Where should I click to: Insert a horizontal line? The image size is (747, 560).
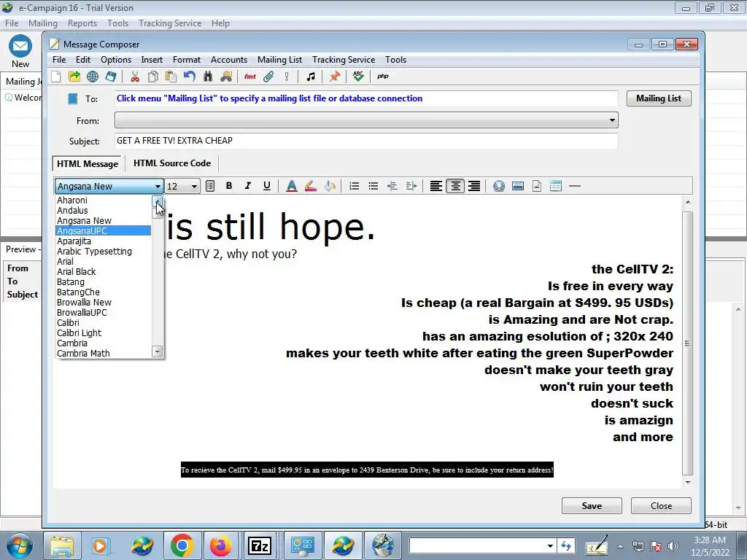[x=575, y=186]
